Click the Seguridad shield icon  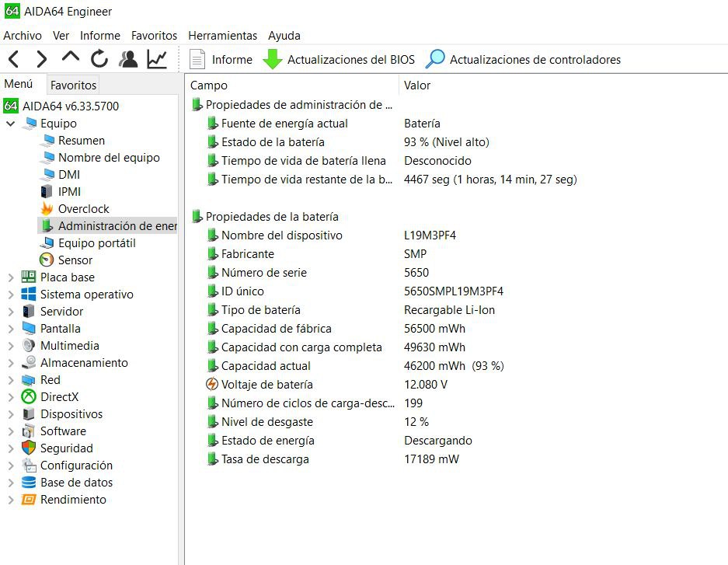tap(29, 448)
